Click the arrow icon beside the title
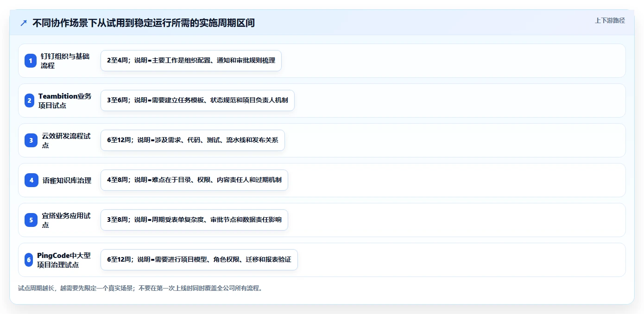 [x=24, y=23]
